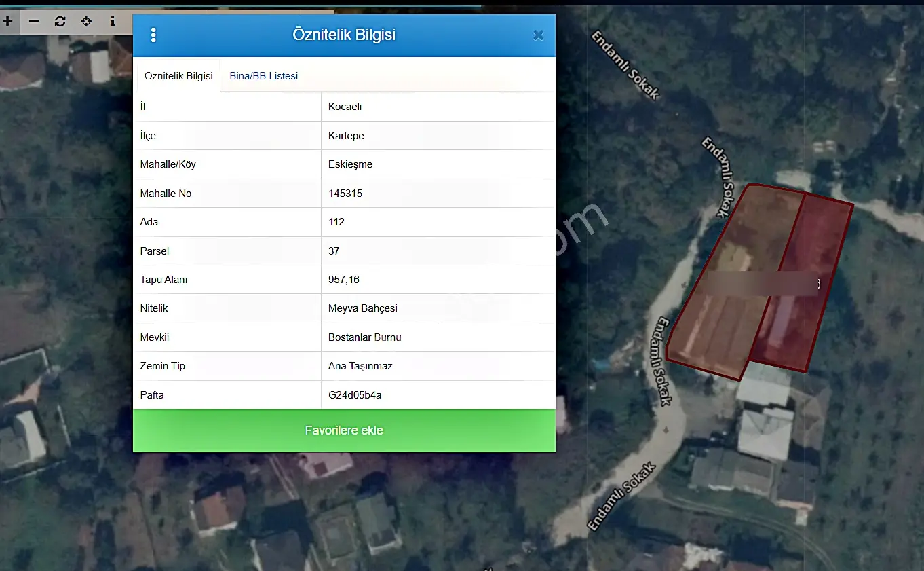Open the three-dot dialog menu

click(x=153, y=35)
